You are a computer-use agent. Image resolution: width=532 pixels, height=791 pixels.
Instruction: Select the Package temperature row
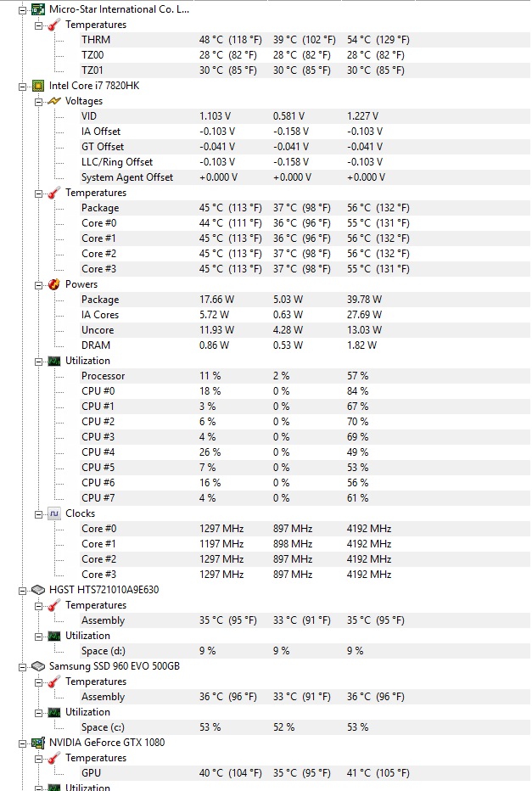(293, 208)
